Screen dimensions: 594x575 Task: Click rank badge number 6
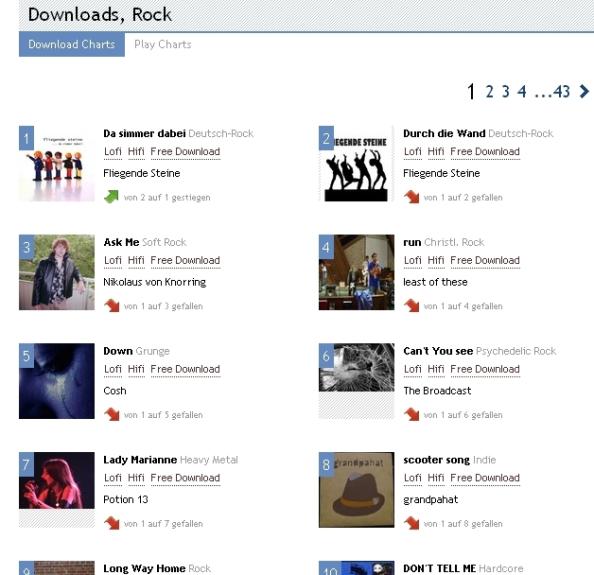[x=326, y=356]
